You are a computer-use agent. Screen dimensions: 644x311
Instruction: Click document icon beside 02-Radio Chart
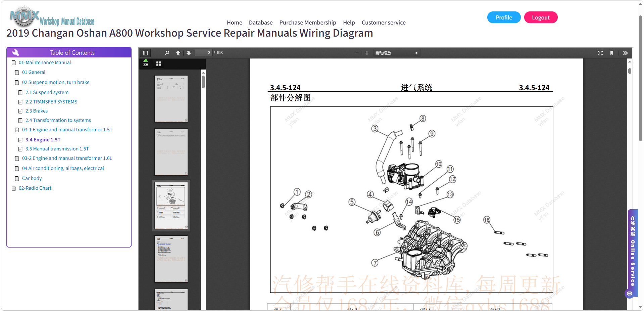pos(14,188)
